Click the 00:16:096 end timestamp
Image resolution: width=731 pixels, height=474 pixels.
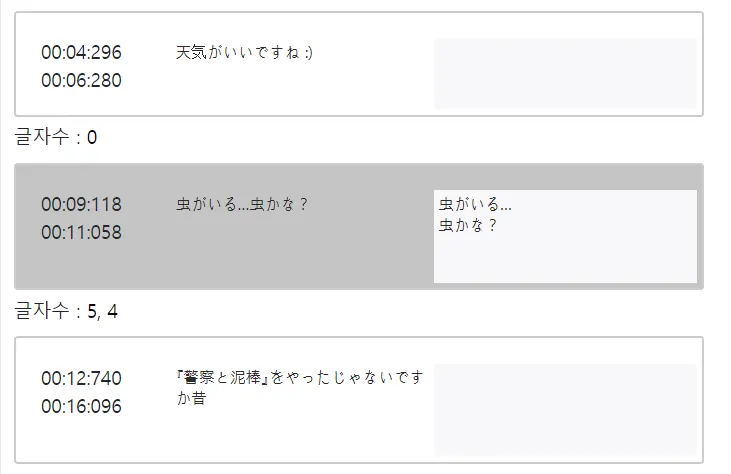point(81,406)
